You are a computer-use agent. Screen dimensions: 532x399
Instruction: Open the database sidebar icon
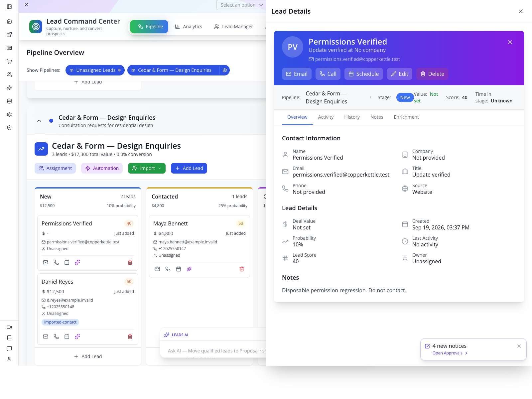(9, 101)
